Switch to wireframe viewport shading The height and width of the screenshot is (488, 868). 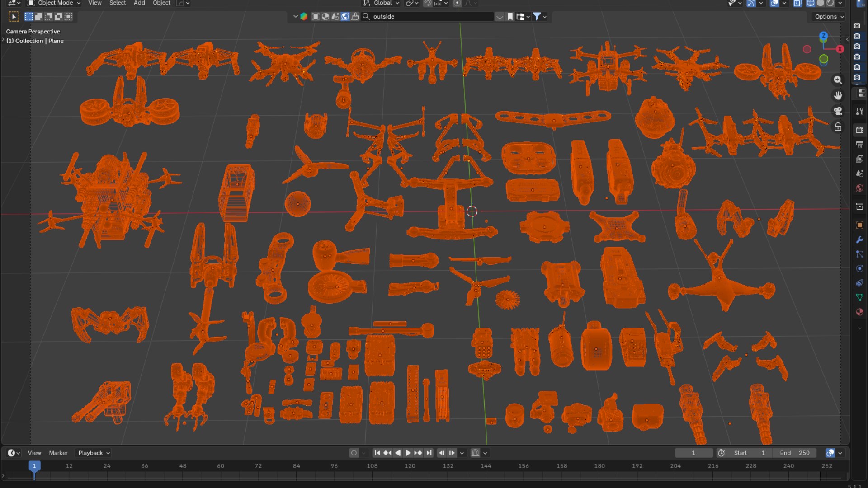click(x=811, y=4)
